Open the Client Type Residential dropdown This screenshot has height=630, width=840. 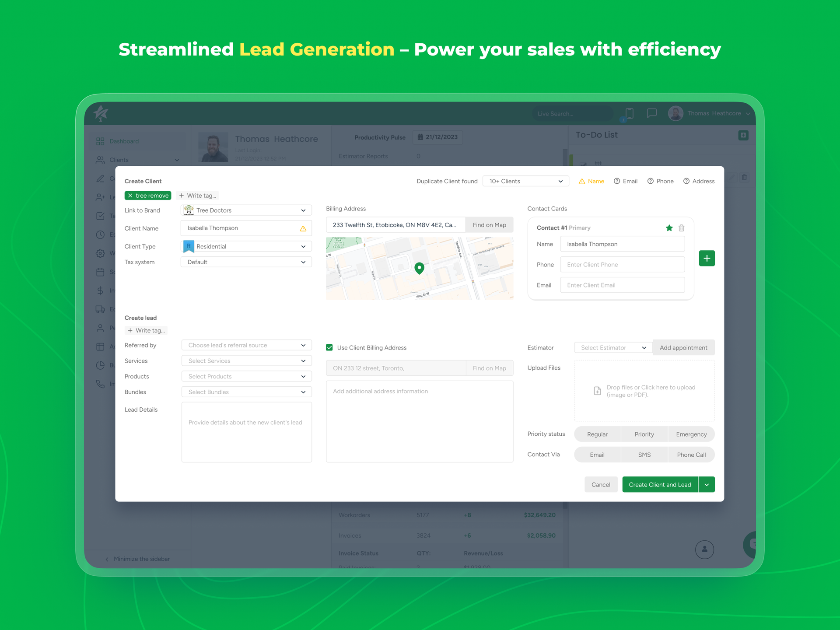246,246
